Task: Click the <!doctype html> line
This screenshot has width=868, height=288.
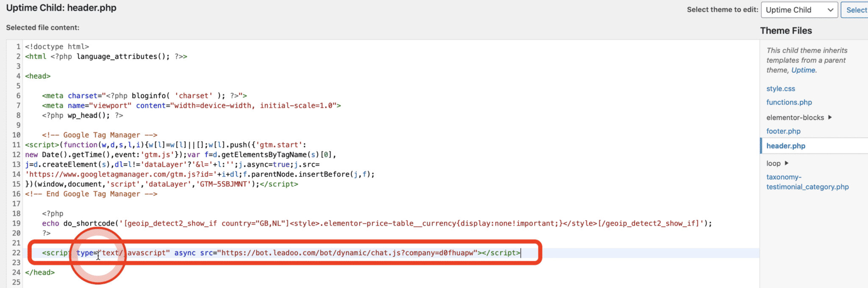Action: pyautogui.click(x=57, y=47)
